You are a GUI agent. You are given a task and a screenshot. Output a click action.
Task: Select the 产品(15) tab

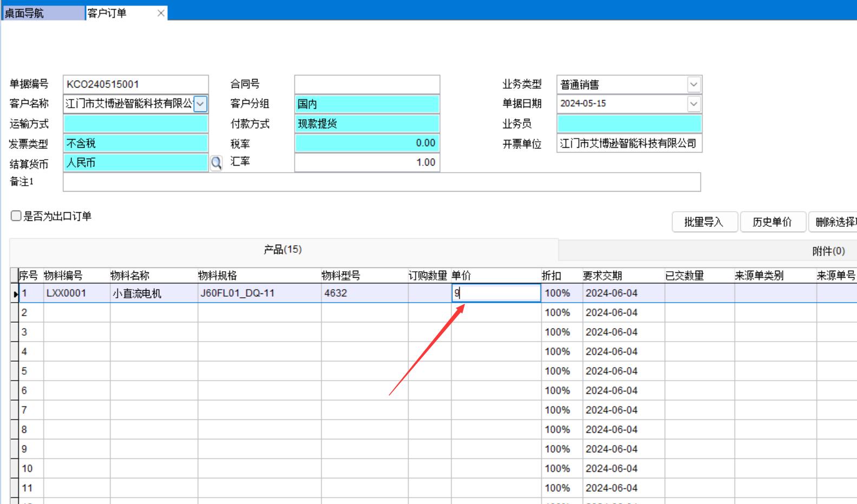283,250
